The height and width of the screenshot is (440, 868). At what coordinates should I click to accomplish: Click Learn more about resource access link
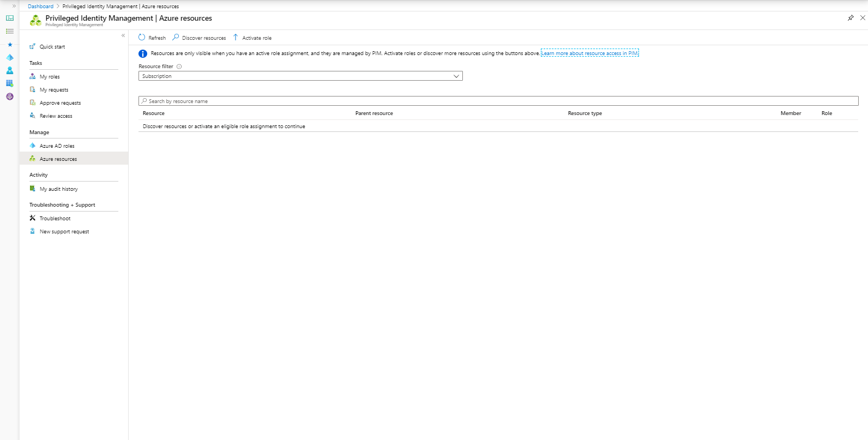tap(589, 53)
